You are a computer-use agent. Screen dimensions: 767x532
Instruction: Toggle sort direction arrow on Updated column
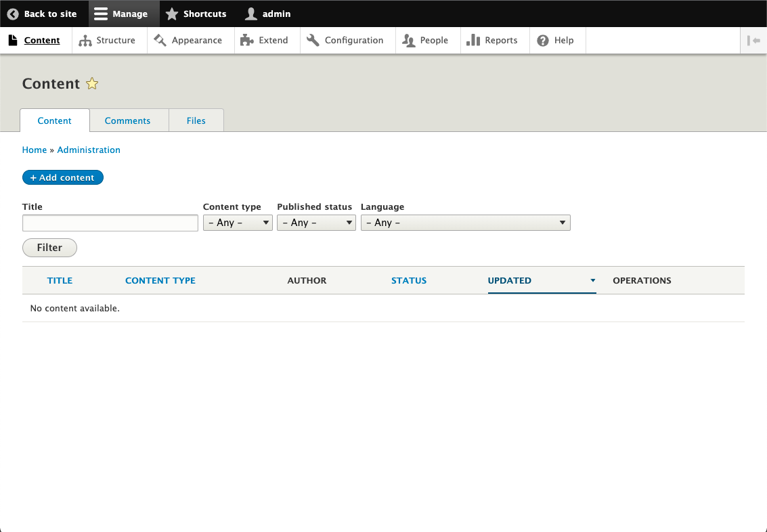(x=593, y=280)
